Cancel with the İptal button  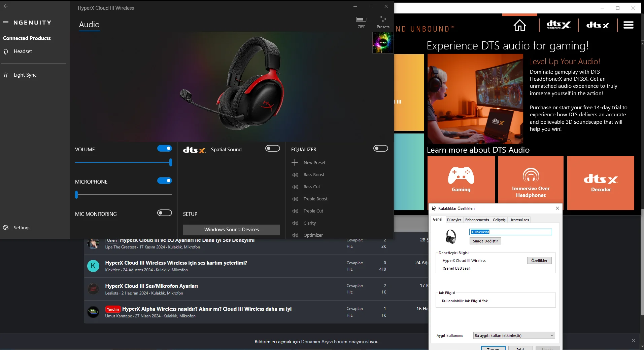coord(520,348)
